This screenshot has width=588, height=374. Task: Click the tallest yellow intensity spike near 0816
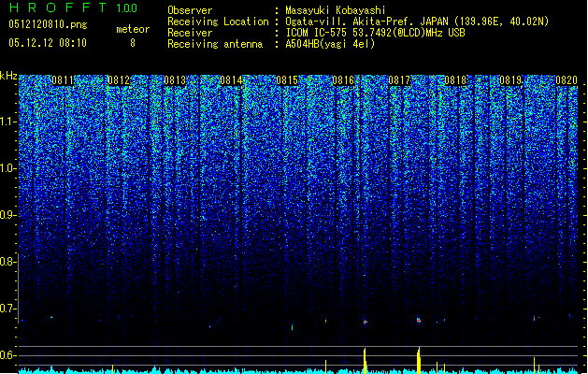click(365, 361)
